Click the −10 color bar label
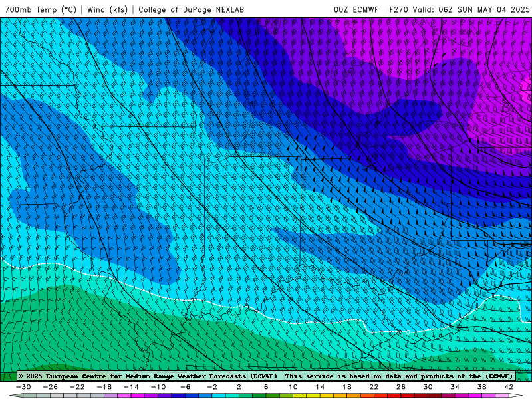The image size is (532, 399). (158, 387)
